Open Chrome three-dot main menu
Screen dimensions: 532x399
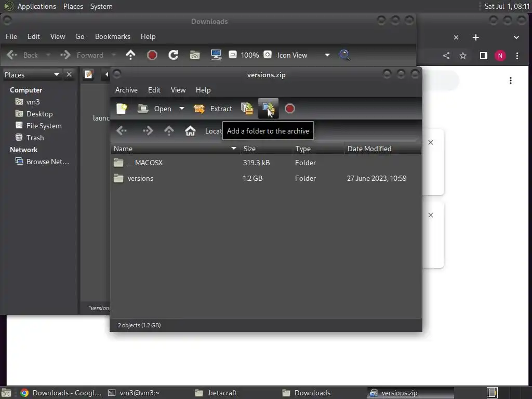pyautogui.click(x=517, y=56)
